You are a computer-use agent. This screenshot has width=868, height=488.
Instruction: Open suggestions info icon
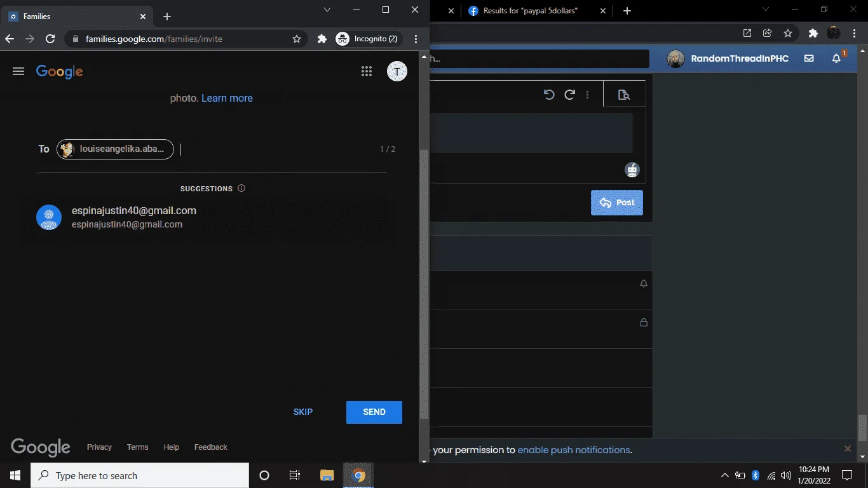pyautogui.click(x=241, y=188)
